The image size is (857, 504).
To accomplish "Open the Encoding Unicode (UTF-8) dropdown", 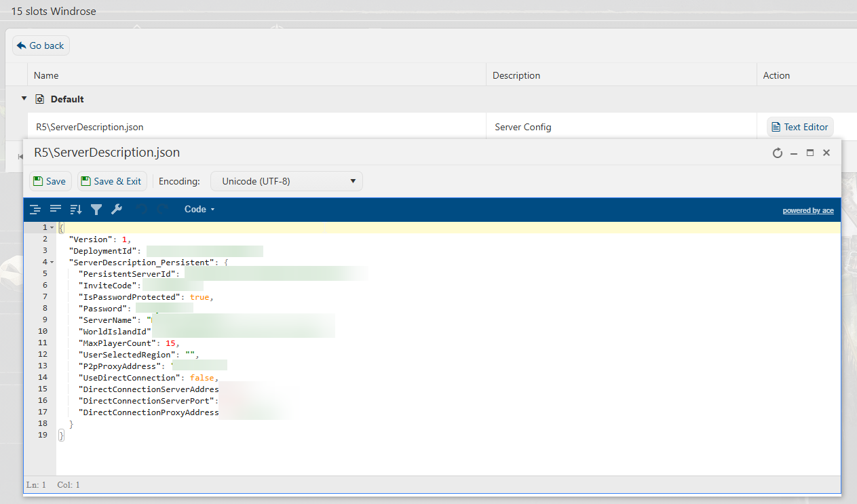I will (286, 181).
